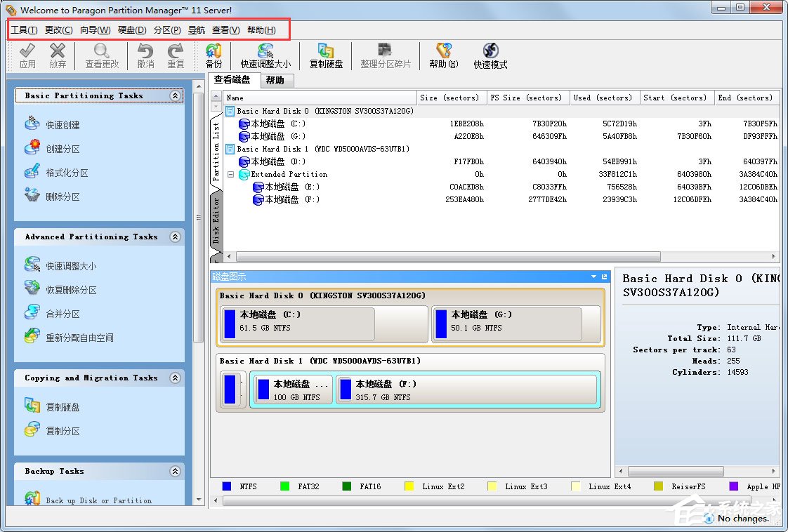Open the 查看(V) menu
The image size is (788, 532).
[x=225, y=30]
